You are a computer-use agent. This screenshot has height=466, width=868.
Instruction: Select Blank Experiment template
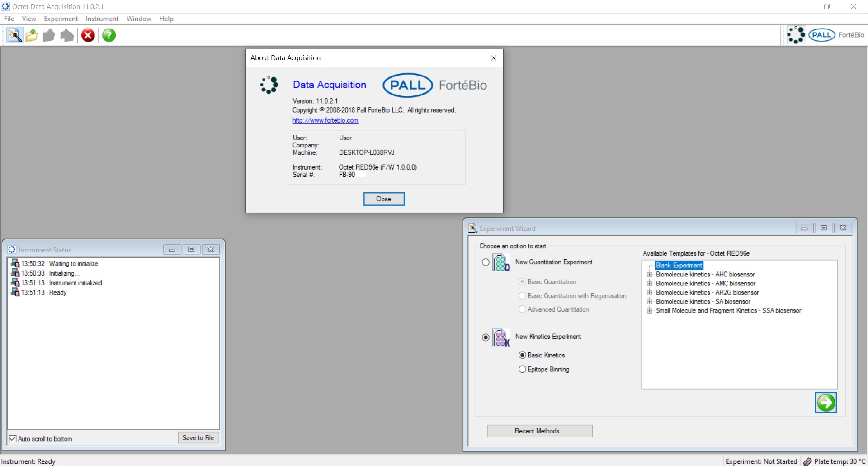679,266
